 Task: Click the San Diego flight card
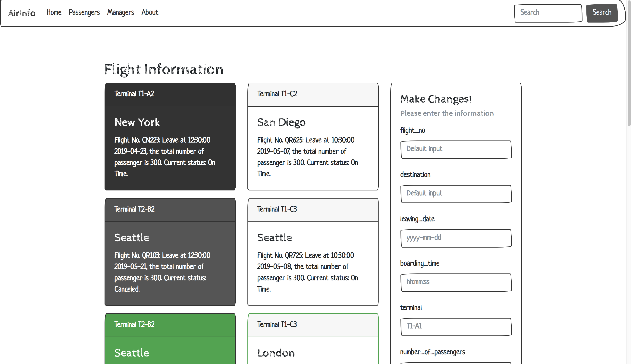[313, 147]
